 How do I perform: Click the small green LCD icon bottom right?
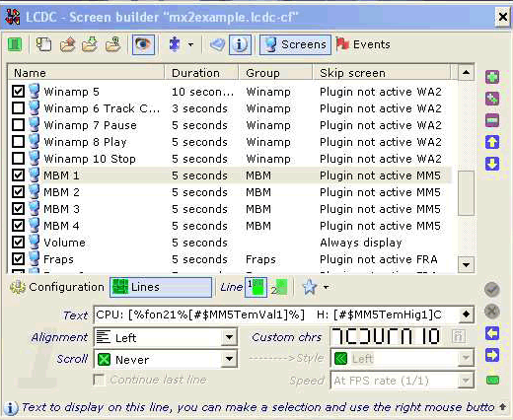tap(492, 381)
